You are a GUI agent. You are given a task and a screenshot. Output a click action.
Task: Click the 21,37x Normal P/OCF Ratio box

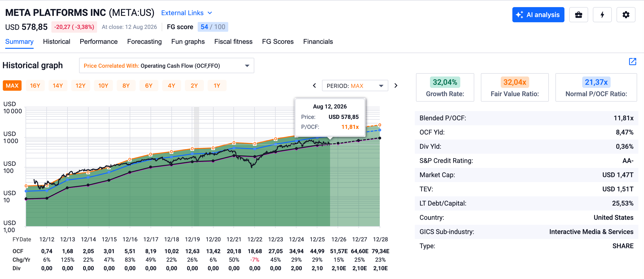[x=596, y=87]
